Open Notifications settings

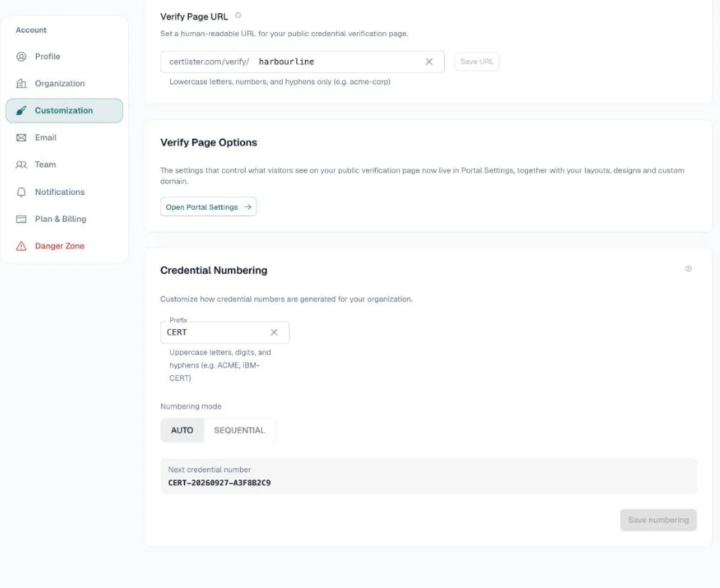click(x=64, y=192)
